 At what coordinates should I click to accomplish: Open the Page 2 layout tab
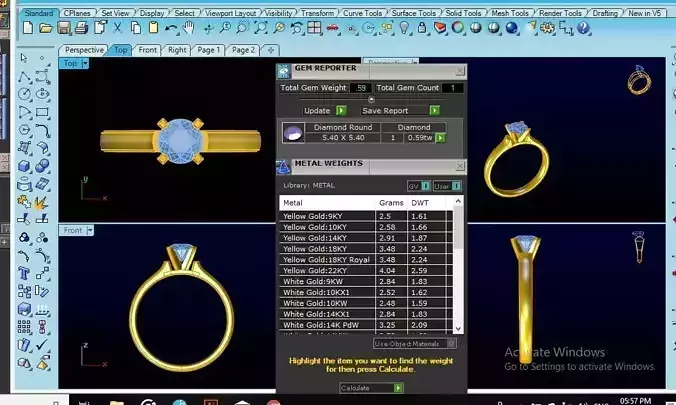tap(243, 50)
